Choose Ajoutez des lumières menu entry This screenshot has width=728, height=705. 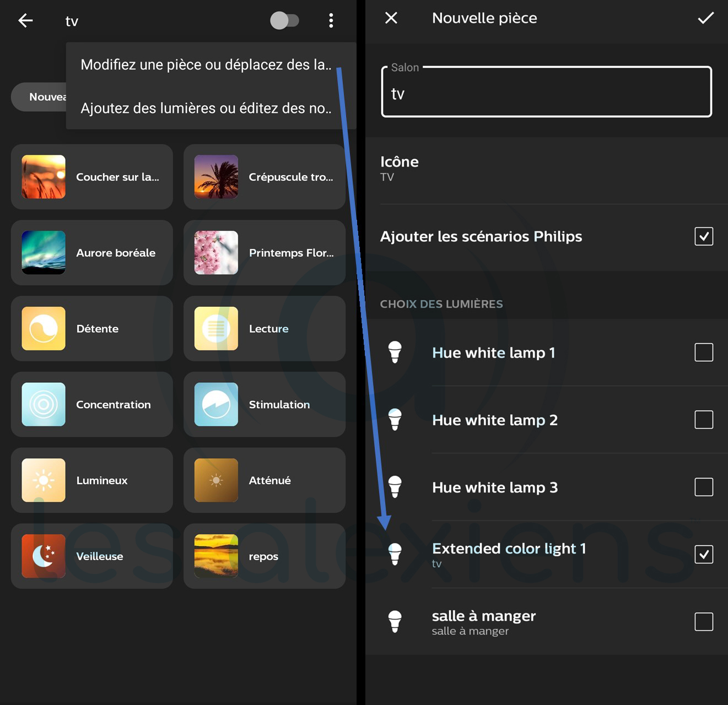pyautogui.click(x=206, y=109)
